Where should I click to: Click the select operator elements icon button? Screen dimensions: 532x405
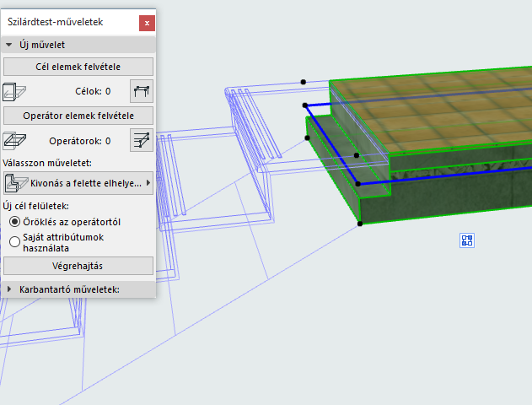(x=142, y=140)
